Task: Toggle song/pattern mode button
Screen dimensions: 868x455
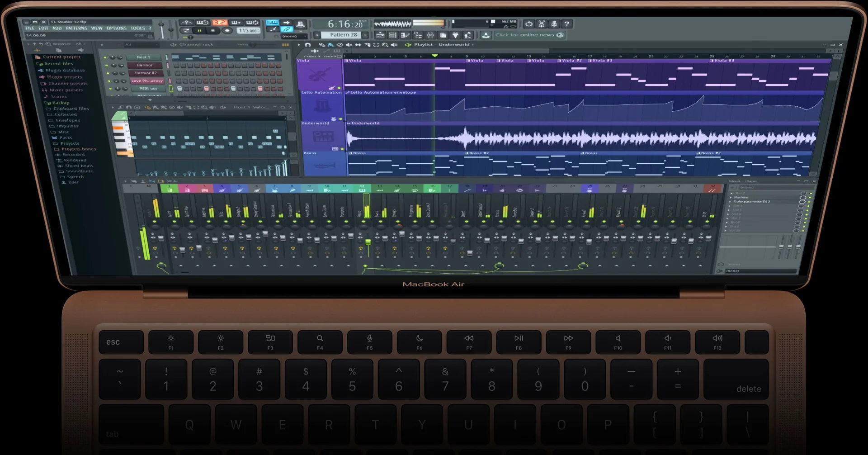Action: pos(185,31)
